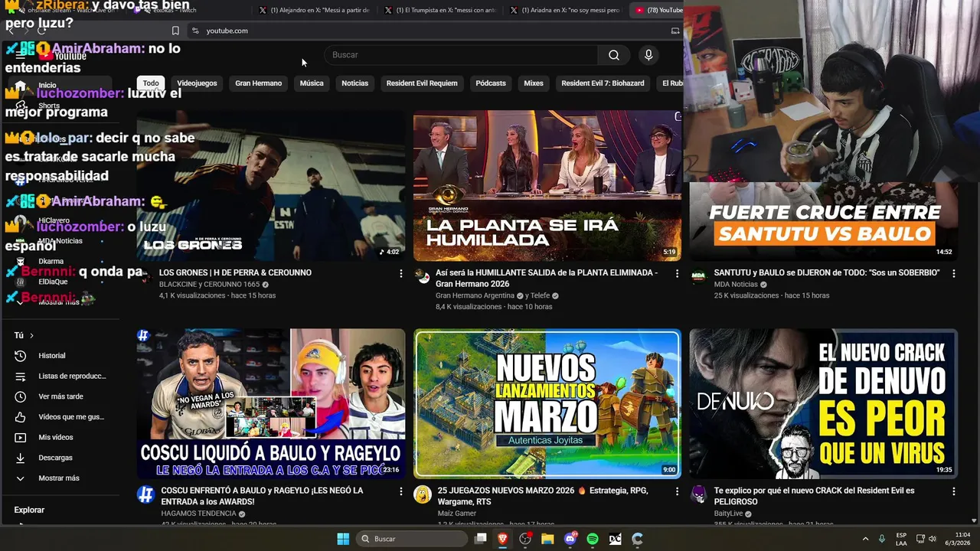The width and height of the screenshot is (980, 551).
Task: Open BLACKCINE y CEROUNNO 1665 channel link
Action: tap(209, 285)
